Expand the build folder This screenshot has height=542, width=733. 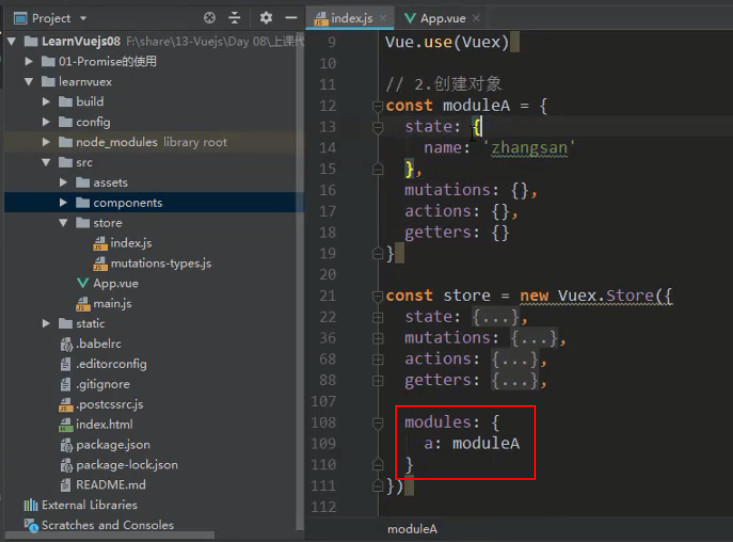pos(46,101)
